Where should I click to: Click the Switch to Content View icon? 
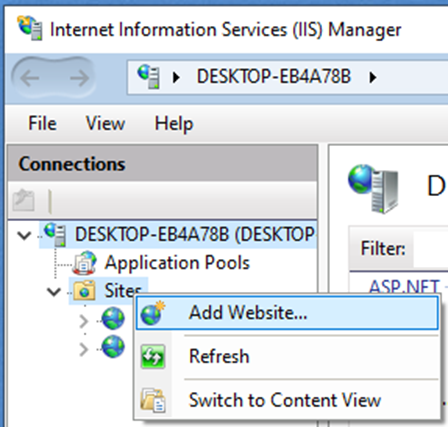153,400
